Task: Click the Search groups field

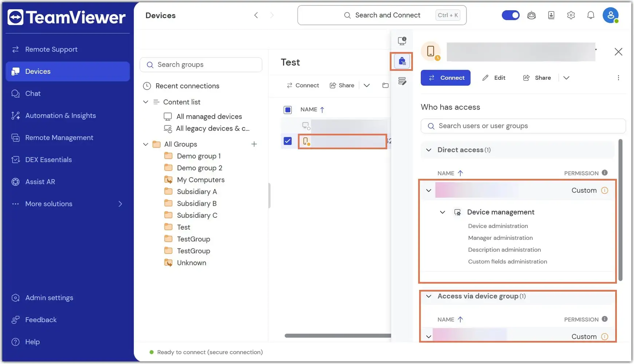Action: [201, 65]
